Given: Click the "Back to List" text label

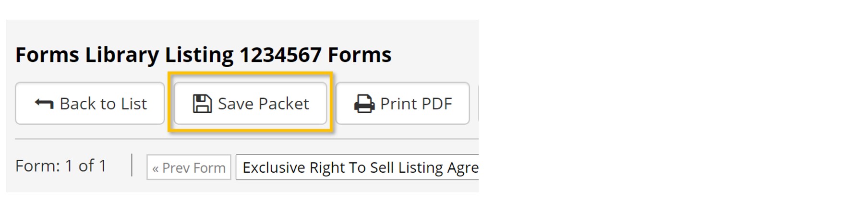Looking at the screenshot, I should tap(103, 104).
